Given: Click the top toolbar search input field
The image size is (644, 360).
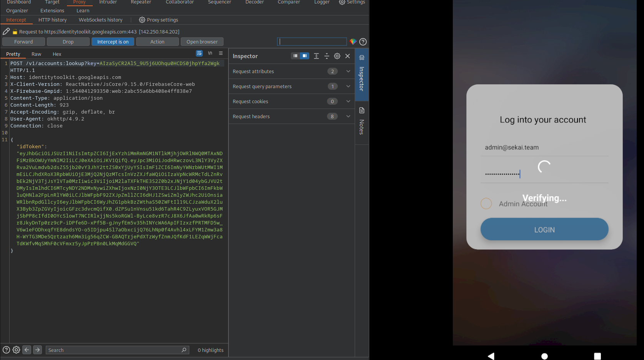Looking at the screenshot, I should click(312, 42).
